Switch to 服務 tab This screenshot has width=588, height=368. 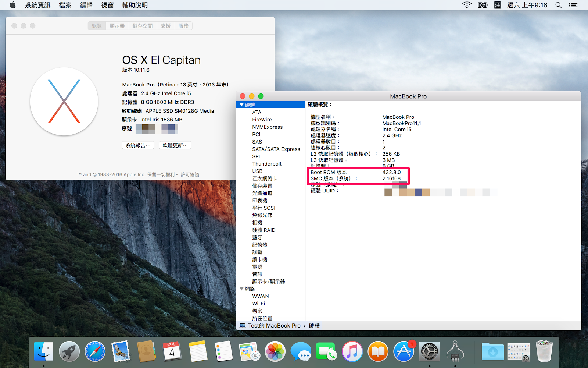click(183, 26)
